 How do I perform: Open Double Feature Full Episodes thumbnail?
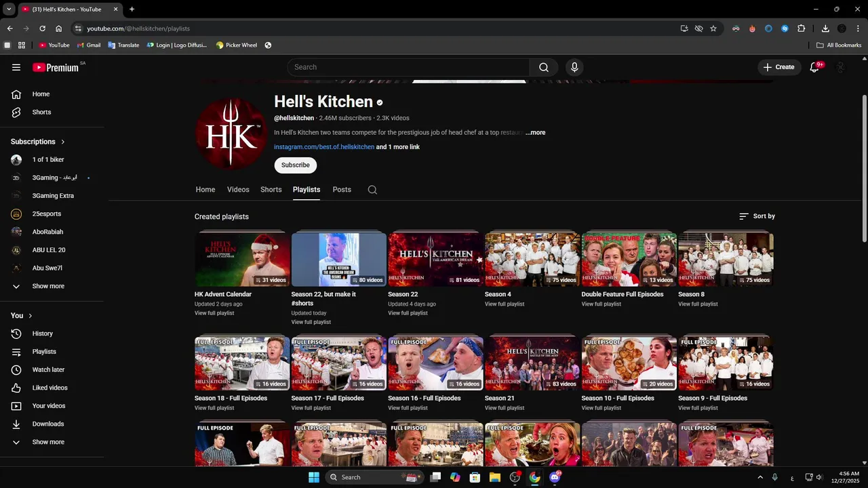(629, 259)
